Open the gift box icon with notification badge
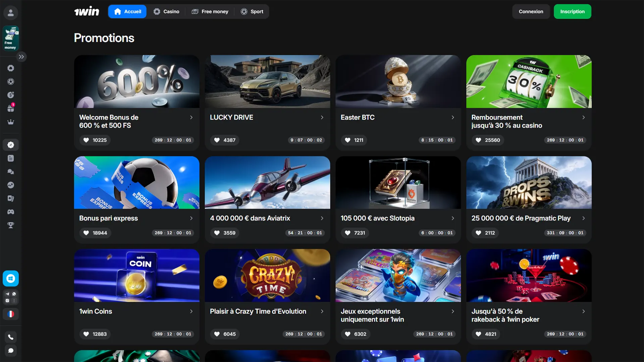 (11, 108)
